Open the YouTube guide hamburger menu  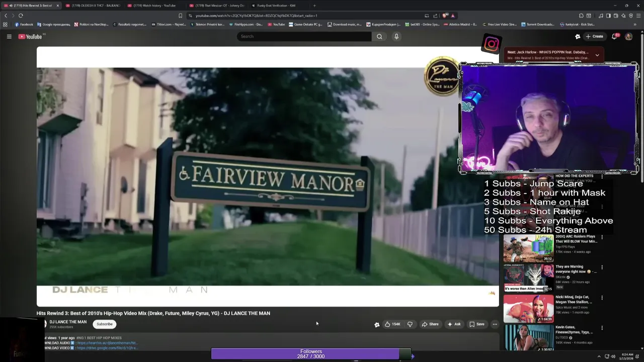pos(9,36)
